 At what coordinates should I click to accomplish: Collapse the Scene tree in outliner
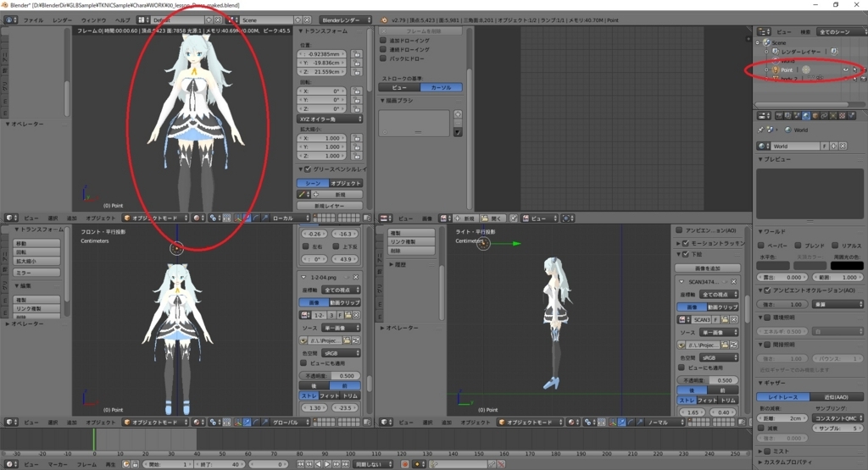click(x=758, y=42)
